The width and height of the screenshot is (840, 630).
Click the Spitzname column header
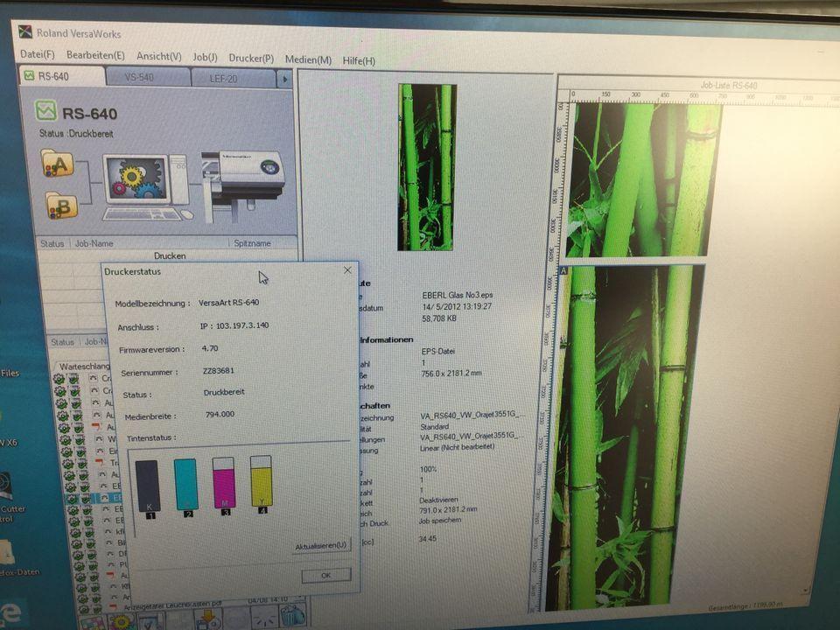pyautogui.click(x=252, y=244)
